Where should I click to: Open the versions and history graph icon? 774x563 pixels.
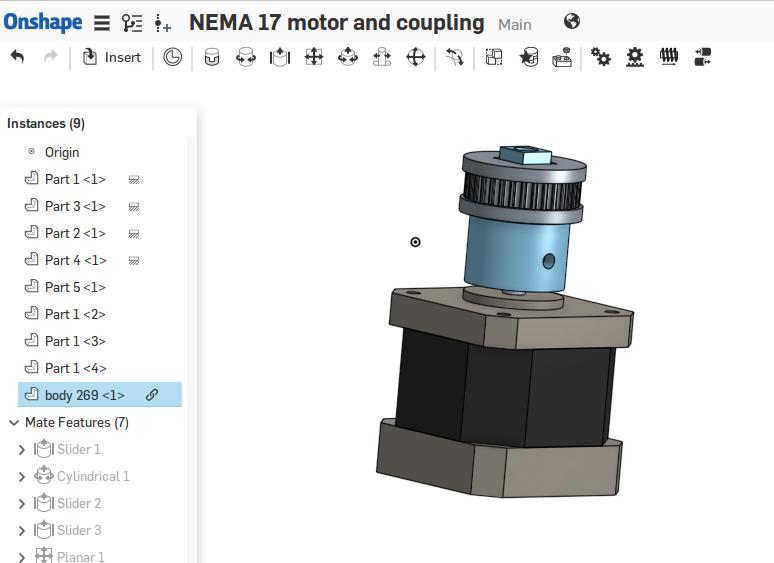tap(132, 23)
